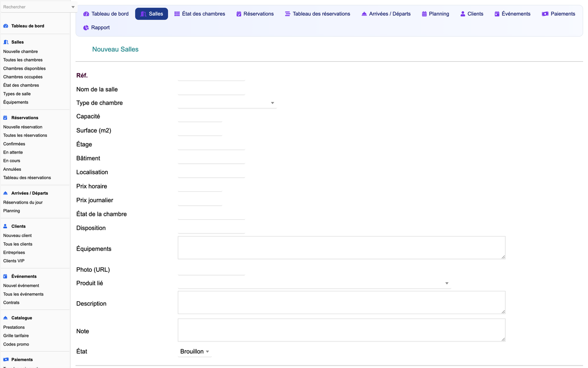
Task: Click the Capacité input field
Action: [200, 117]
